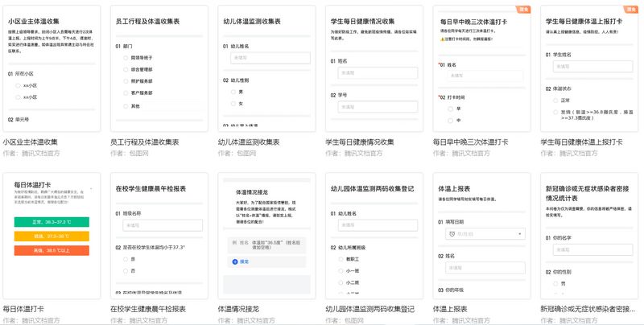This screenshot has height=325, width=644.
Task: Click the green 正常 temperature bar
Action: tap(51, 221)
